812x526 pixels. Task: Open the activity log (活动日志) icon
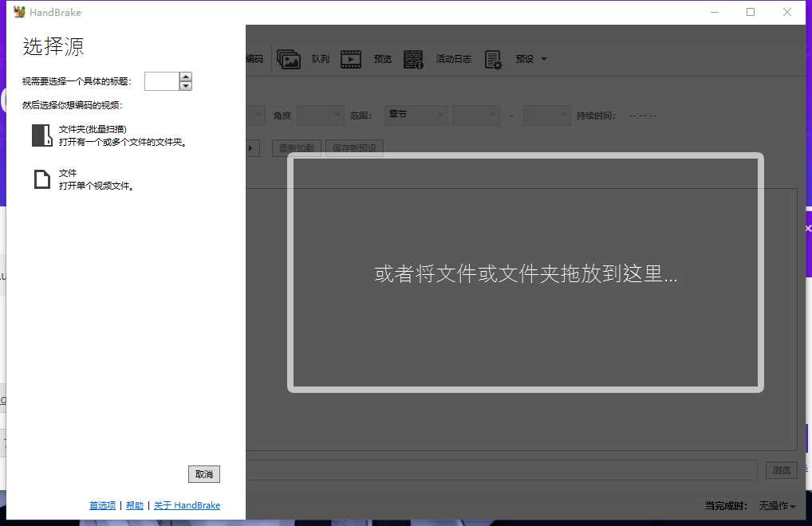(413, 59)
